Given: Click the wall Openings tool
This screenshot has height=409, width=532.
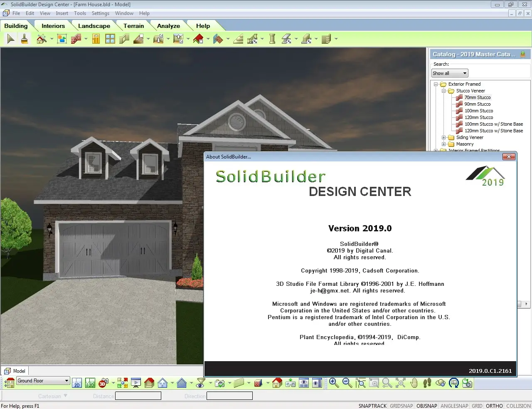Looking at the screenshot, I should click(124, 39).
